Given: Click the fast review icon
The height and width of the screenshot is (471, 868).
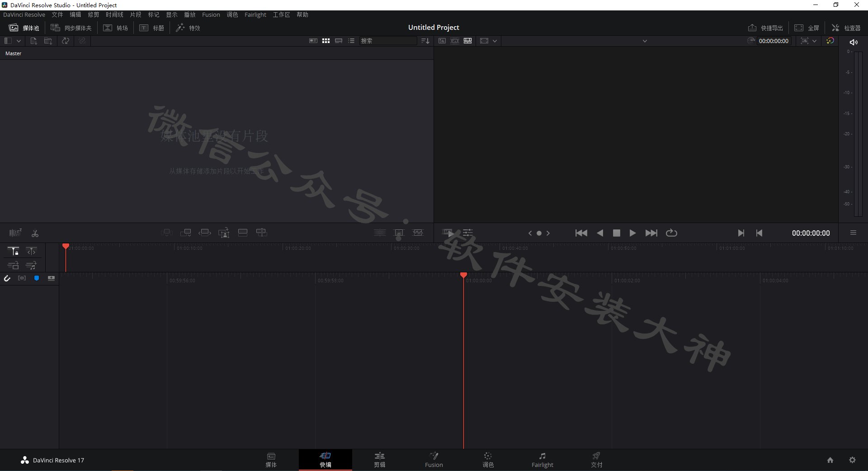Looking at the screenshot, I should pyautogui.click(x=448, y=233).
